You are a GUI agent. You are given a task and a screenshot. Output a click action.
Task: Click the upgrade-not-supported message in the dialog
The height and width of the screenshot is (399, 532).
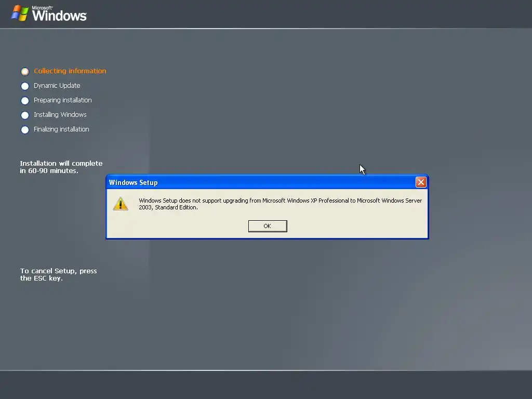[x=280, y=204]
